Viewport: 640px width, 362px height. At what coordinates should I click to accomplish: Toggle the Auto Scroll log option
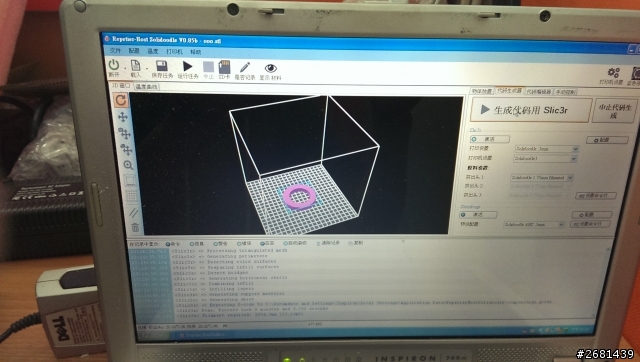295,243
